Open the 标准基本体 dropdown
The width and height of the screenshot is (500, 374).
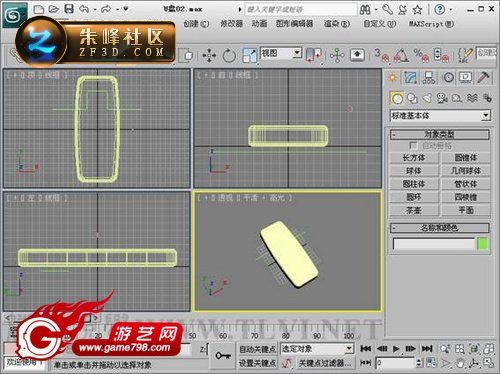[x=440, y=116]
